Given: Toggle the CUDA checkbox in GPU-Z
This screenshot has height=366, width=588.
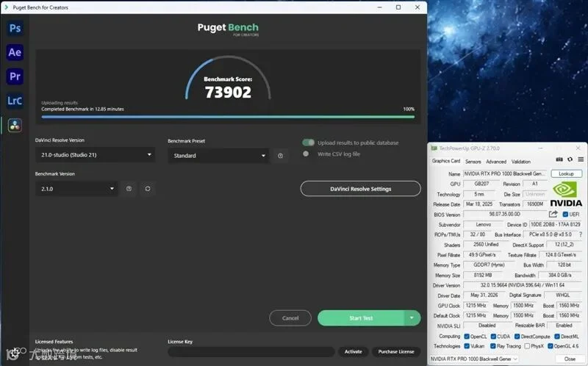Looking at the screenshot, I should pyautogui.click(x=493, y=337).
